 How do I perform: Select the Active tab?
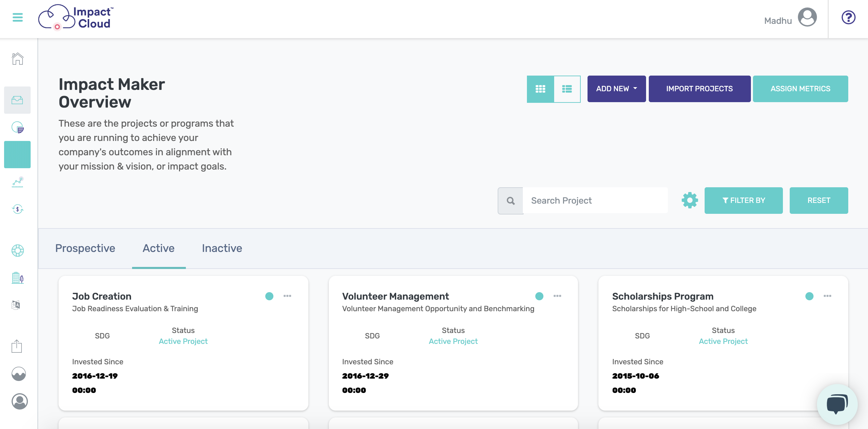(x=159, y=248)
